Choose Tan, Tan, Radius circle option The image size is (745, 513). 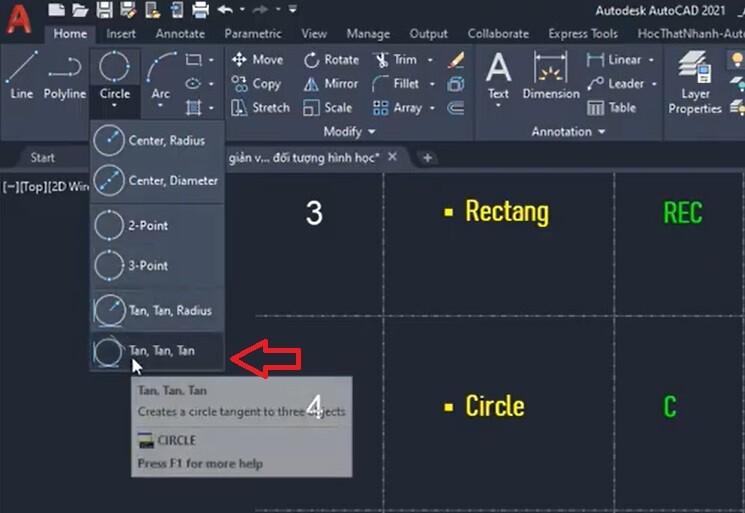157,311
